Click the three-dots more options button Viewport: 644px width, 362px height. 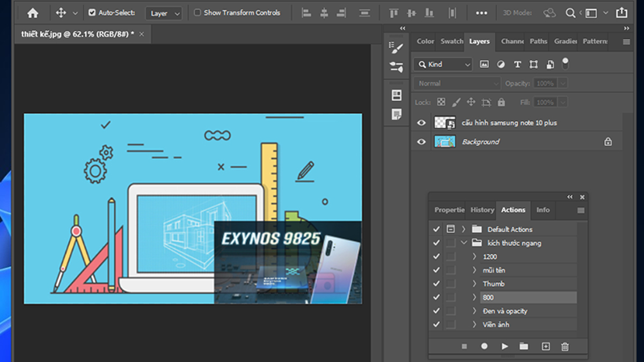481,13
